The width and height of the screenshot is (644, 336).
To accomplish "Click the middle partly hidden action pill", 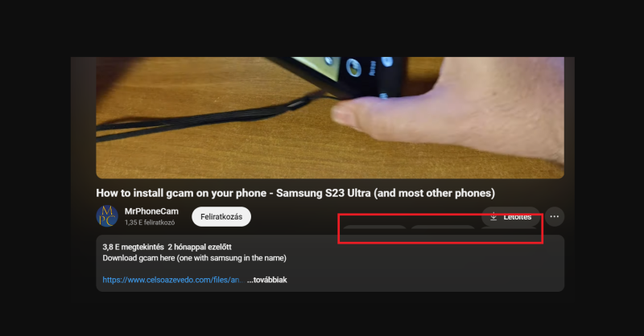I will pos(443,230).
